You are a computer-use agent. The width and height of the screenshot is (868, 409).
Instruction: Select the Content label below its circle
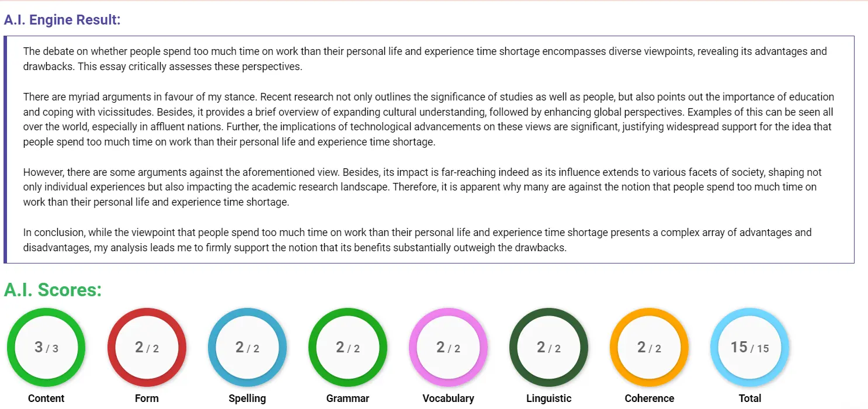click(x=46, y=398)
